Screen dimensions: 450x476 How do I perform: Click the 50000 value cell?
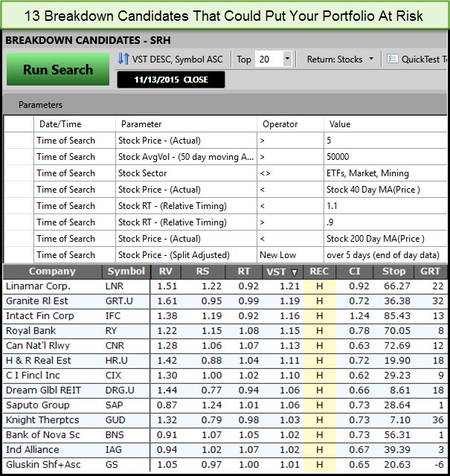coord(385,157)
